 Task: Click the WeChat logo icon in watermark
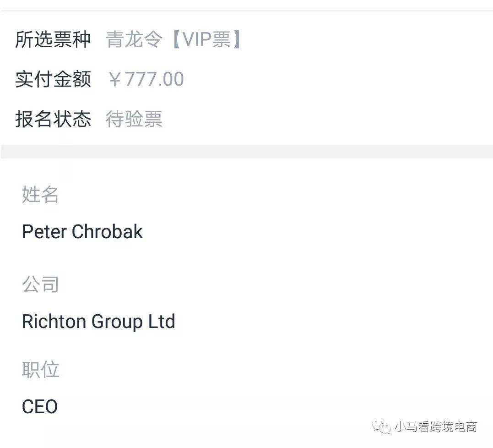click(x=381, y=426)
